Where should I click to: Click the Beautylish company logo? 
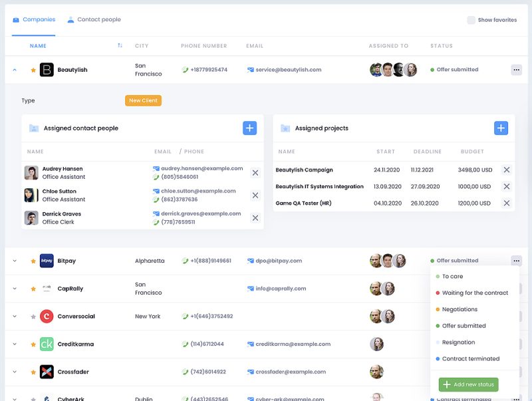click(47, 70)
